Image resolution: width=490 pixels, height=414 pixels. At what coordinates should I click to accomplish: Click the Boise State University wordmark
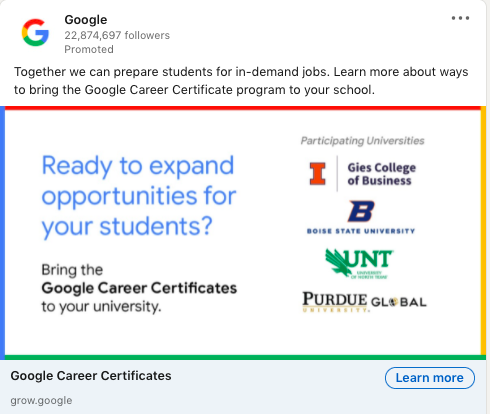361,231
